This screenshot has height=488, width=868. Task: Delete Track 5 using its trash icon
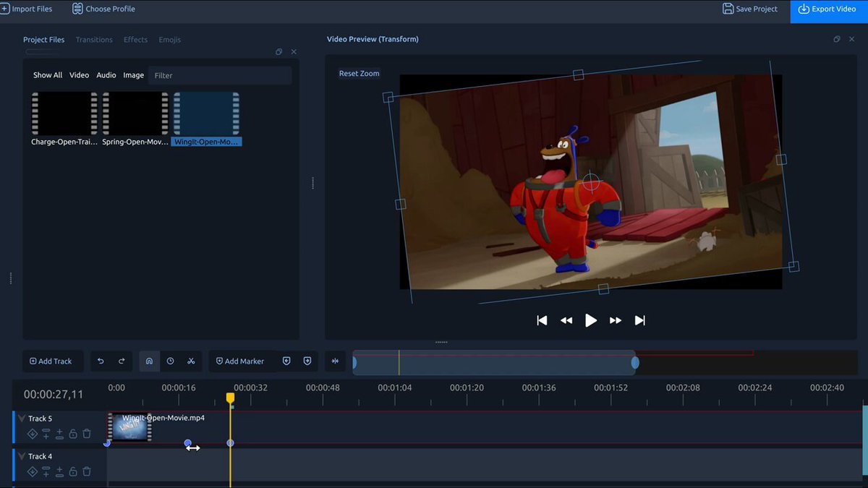point(87,434)
